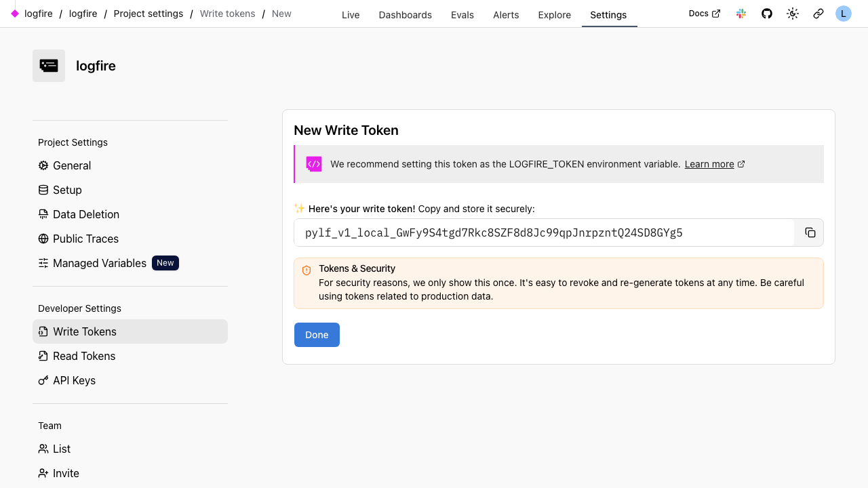The width and height of the screenshot is (868, 488).
Task: Open the GitHub icon link
Action: point(767,14)
